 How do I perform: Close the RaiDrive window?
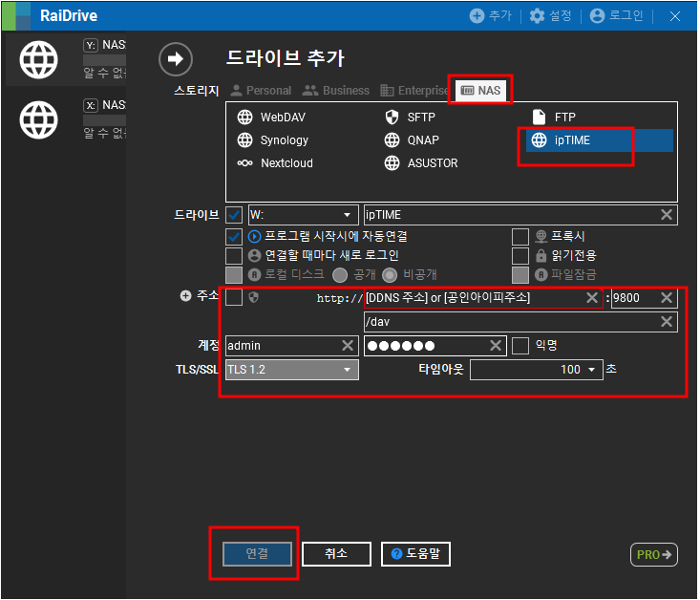pos(675,16)
